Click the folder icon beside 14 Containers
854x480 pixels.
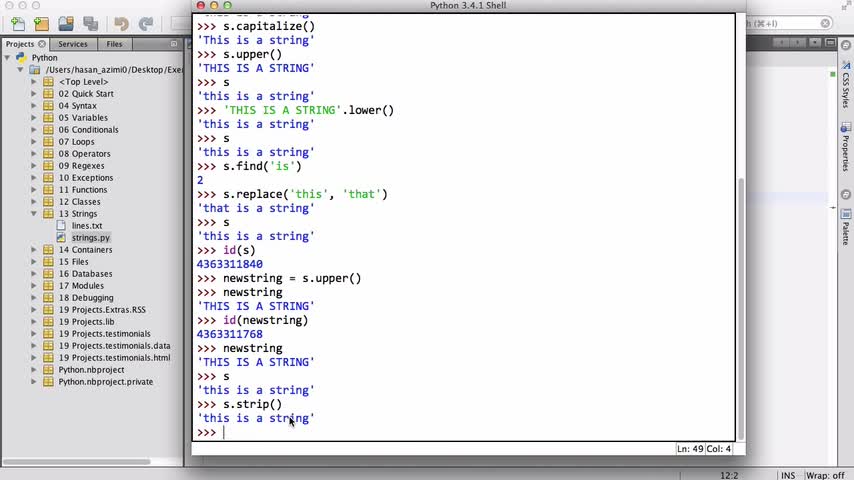pos(48,250)
